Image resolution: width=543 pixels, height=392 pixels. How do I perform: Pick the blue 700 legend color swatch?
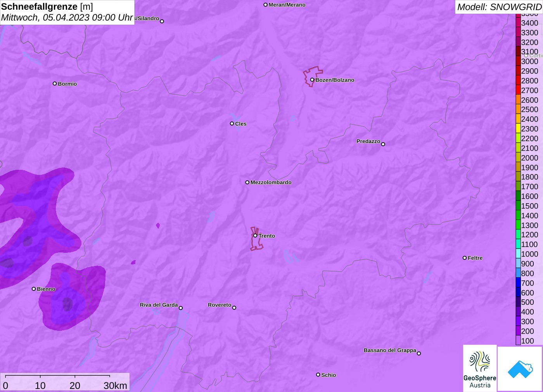518,283
